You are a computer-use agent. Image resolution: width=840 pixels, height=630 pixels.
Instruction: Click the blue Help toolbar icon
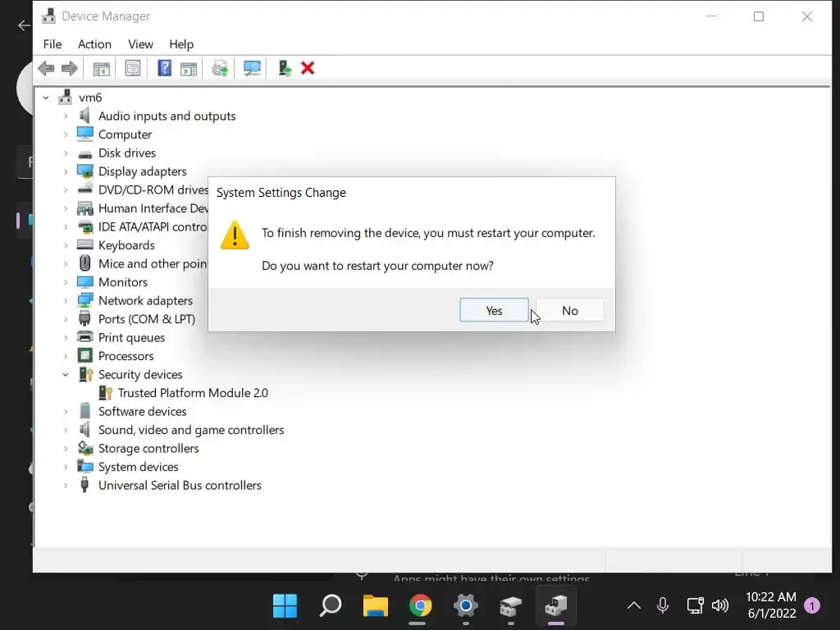click(164, 68)
